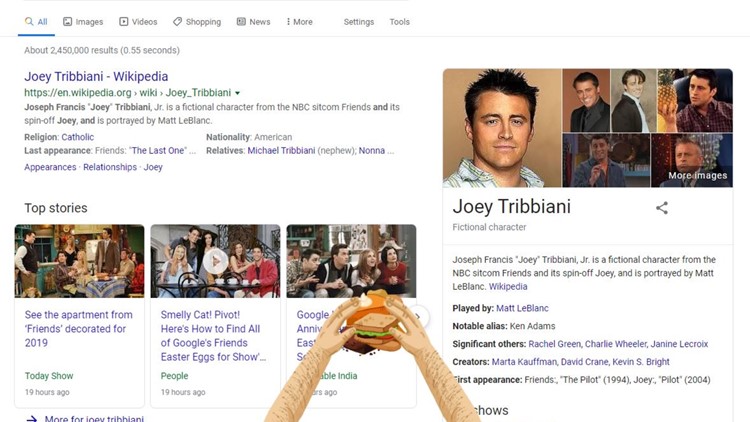Viewport: 750px width, 422px height.
Task: Open Wikipedia link in panel description
Action: (x=508, y=287)
